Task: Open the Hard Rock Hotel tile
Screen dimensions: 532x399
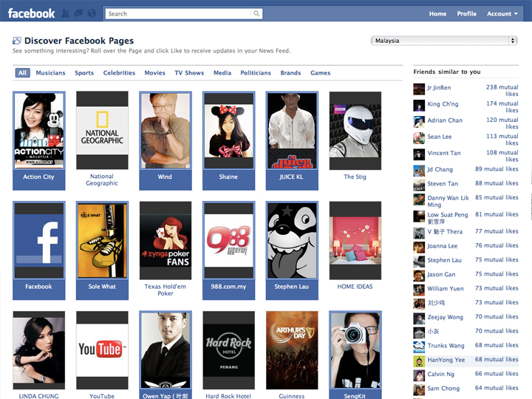Action: tap(228, 349)
